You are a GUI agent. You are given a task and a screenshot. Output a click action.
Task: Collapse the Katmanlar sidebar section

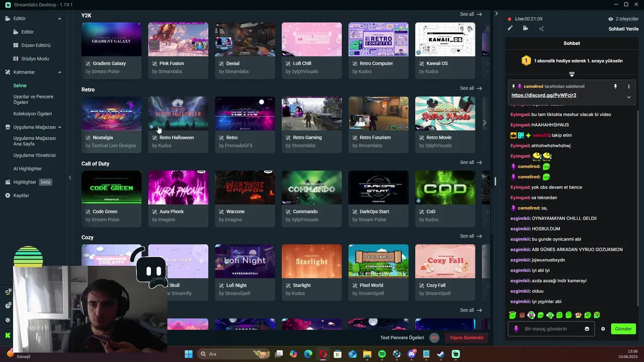(59, 72)
